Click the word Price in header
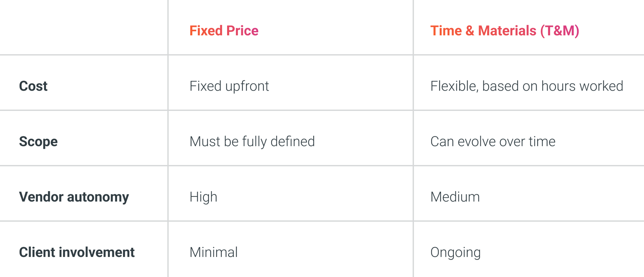The width and height of the screenshot is (644, 277). coord(242,31)
